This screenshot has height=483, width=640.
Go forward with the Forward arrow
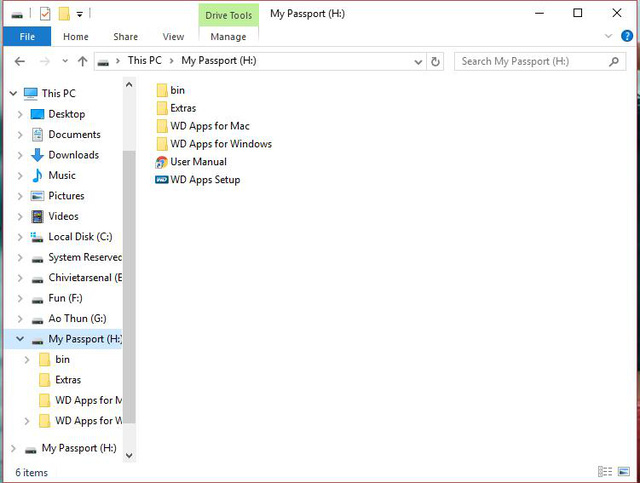(44, 62)
